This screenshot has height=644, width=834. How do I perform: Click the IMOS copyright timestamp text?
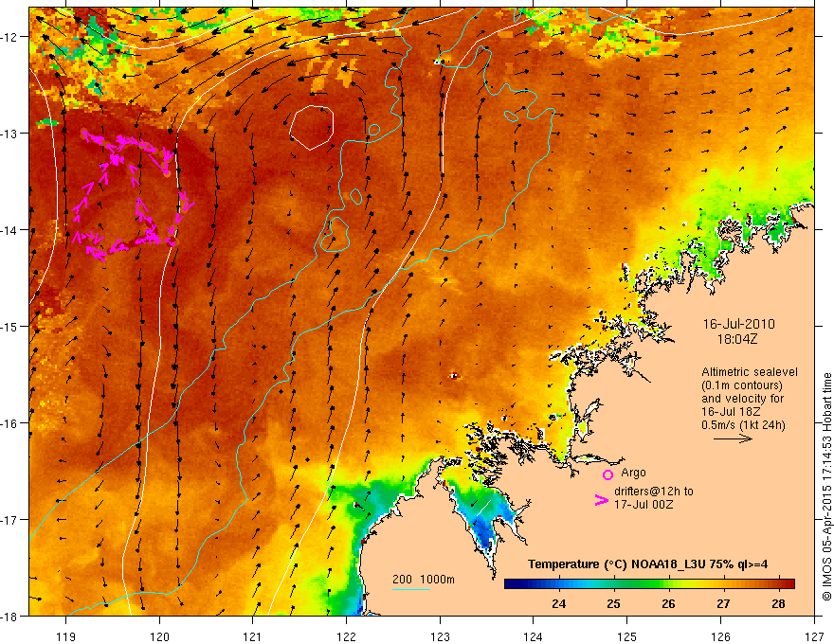[826, 487]
